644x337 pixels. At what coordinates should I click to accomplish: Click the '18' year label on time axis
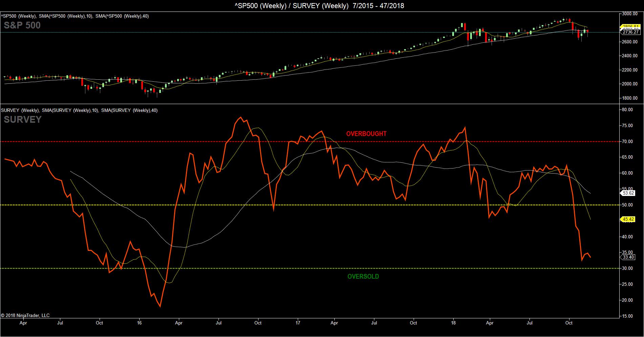[453, 323]
